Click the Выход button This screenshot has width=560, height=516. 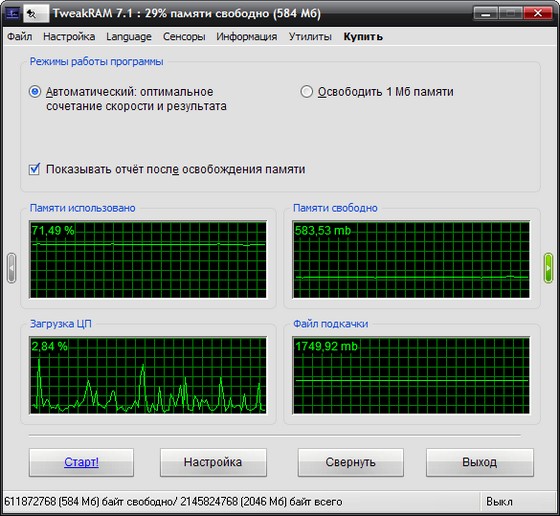coord(480,462)
